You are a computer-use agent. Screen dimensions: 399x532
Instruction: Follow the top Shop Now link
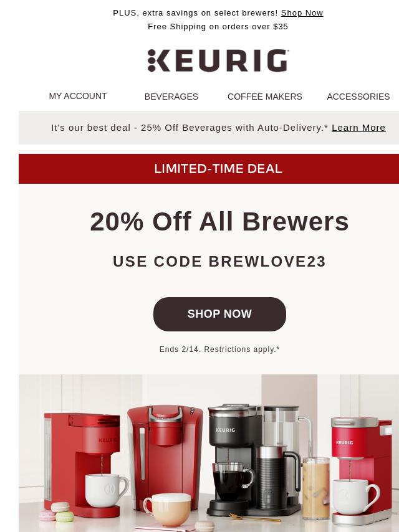click(302, 13)
